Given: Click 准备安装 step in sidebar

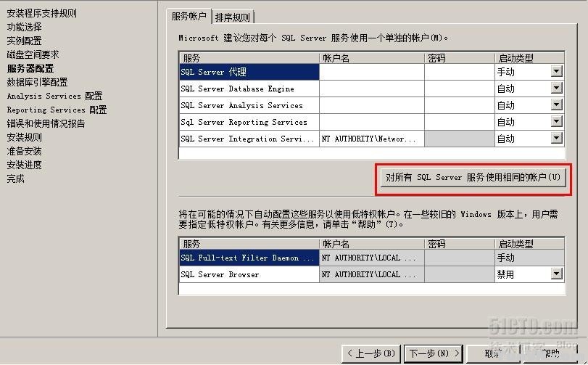Looking at the screenshot, I should click(x=25, y=151).
